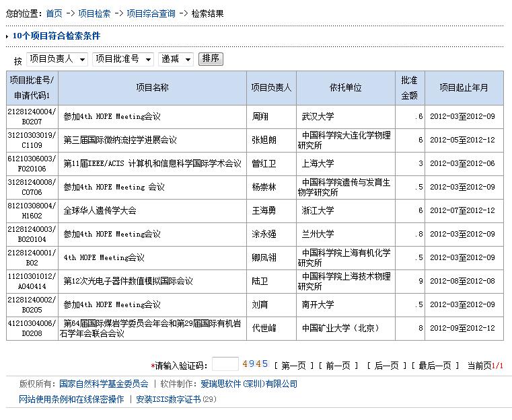
Task: Select project number 21281240004/B0207
Action: click(32, 117)
